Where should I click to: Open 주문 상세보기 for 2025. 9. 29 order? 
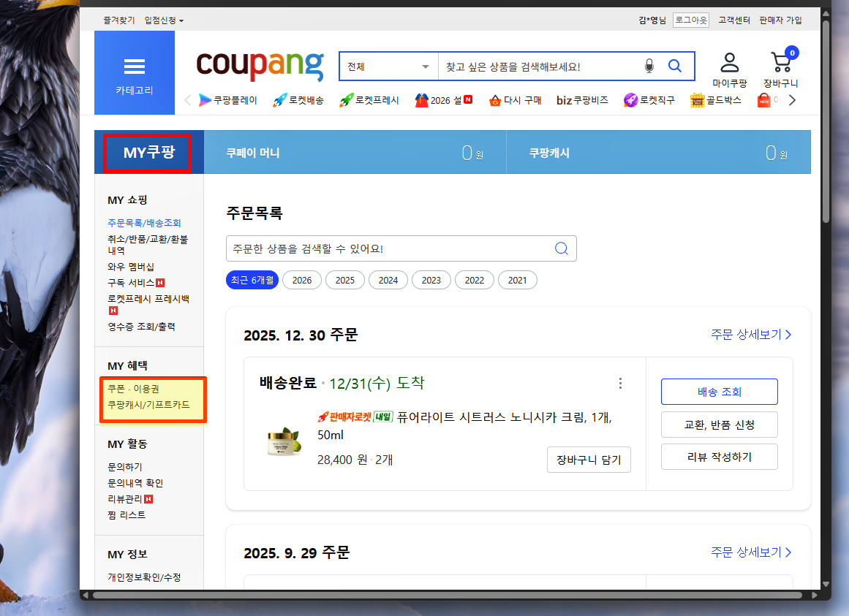coord(751,552)
